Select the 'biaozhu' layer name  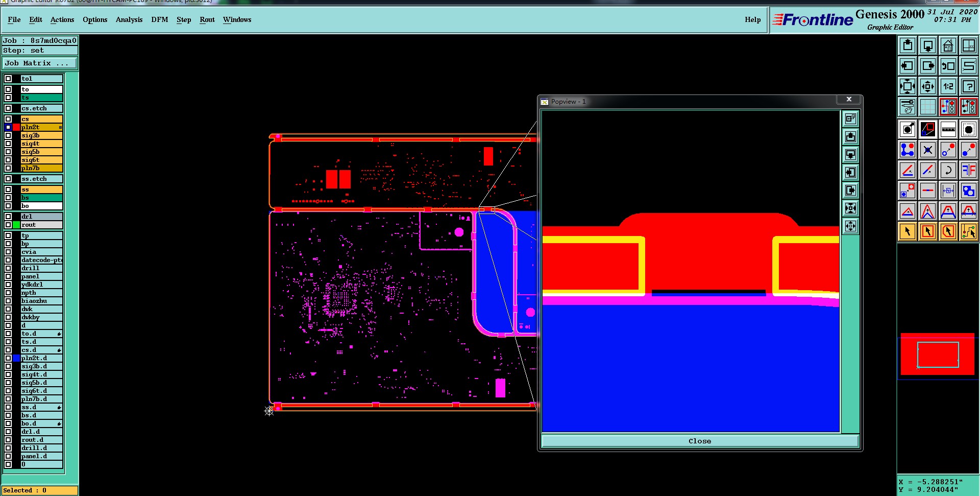41,301
